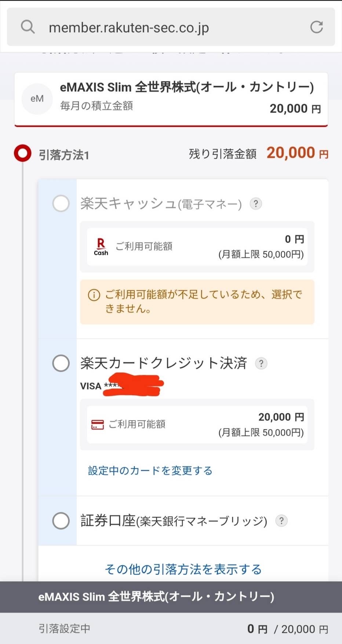This screenshot has width=342, height=644.
Task: Select 証券口座 radio button
Action: click(61, 521)
